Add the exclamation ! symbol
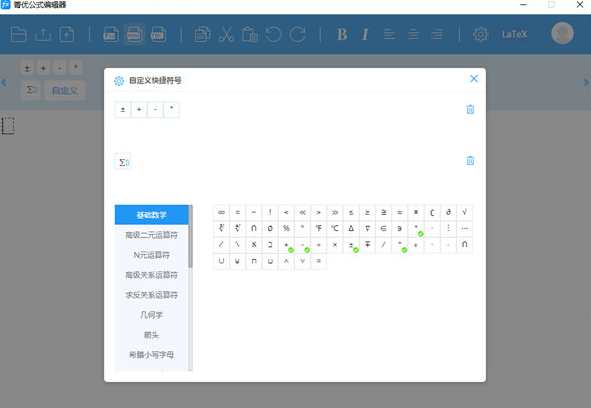The width and height of the screenshot is (591, 408). coord(270,212)
